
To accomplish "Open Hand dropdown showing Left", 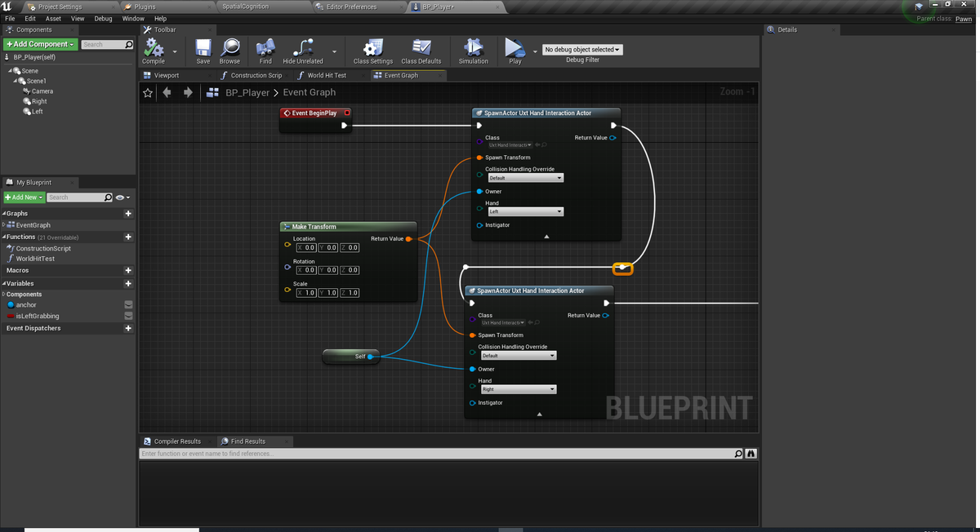I will [x=525, y=212].
